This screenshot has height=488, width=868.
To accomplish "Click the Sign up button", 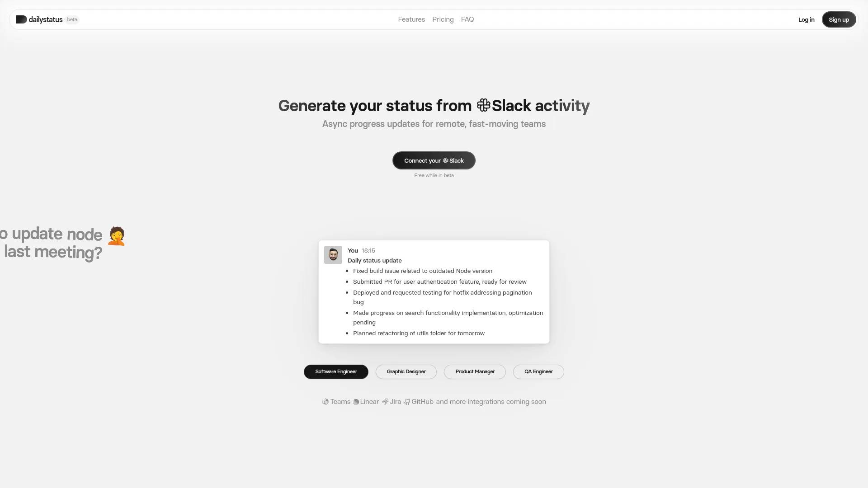I will tap(838, 20).
